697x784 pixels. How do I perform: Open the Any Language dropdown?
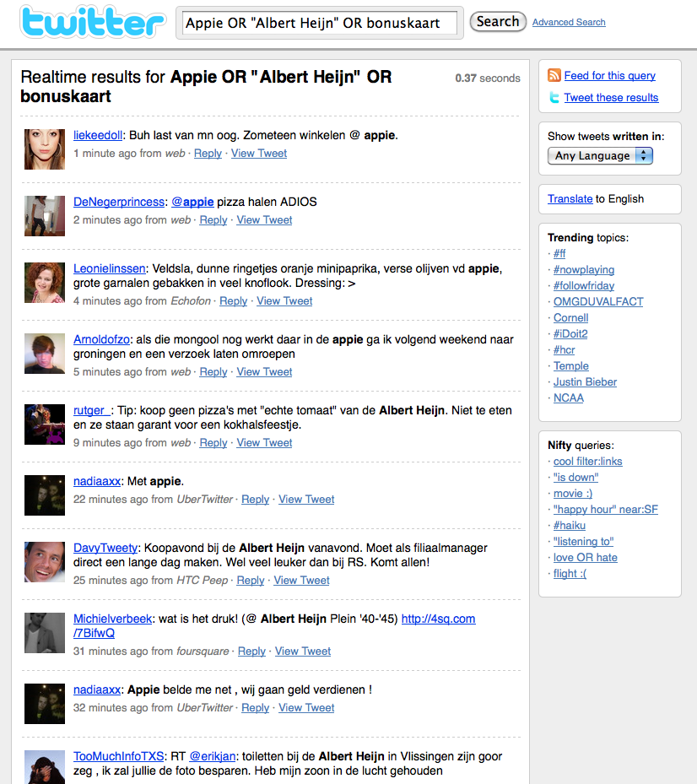[x=600, y=156]
